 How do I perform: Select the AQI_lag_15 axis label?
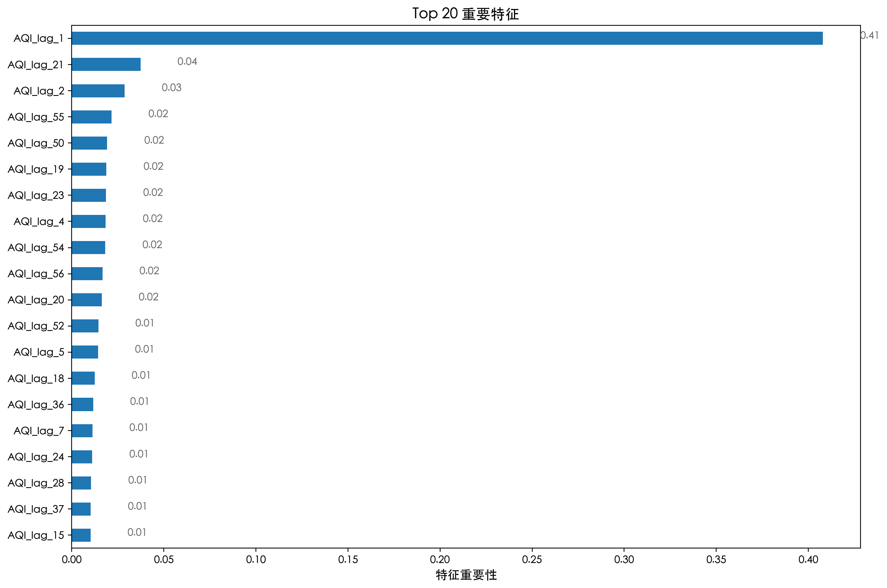click(x=35, y=535)
